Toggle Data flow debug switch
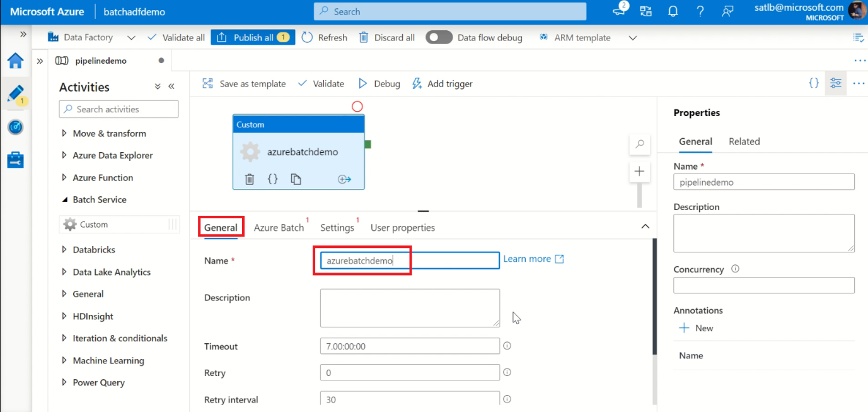The height and width of the screenshot is (412, 868). pos(439,38)
